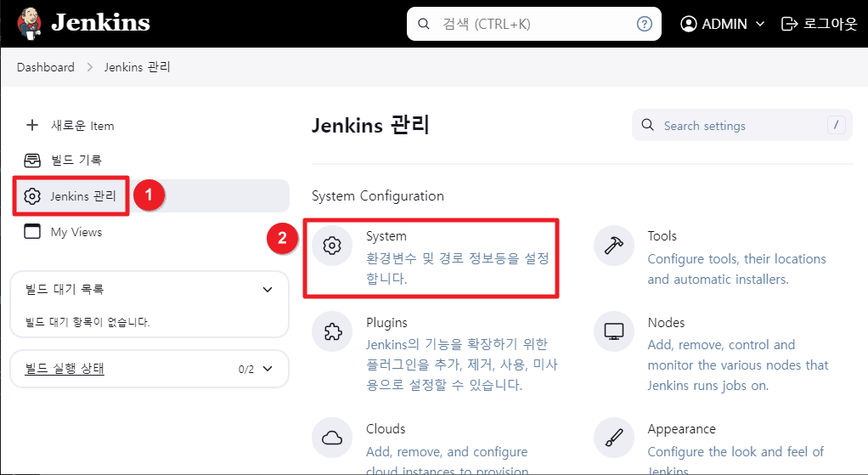This screenshot has width=868, height=475.
Task: Click the Clouds cloud icon
Action: (332, 438)
